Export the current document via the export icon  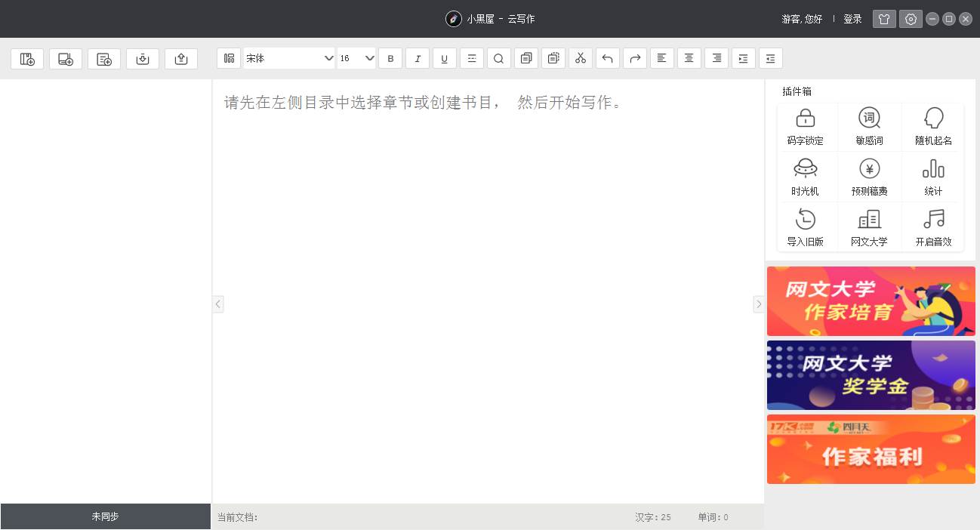(x=181, y=58)
